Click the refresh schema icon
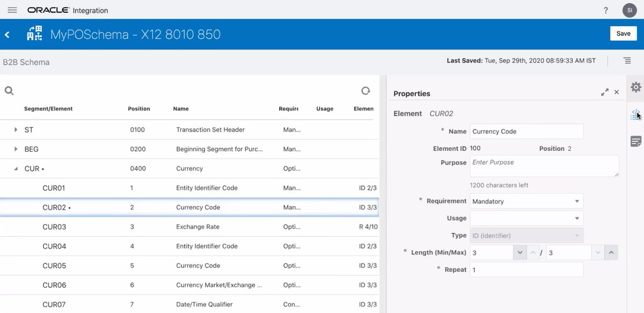This screenshot has height=313, width=644. (365, 91)
